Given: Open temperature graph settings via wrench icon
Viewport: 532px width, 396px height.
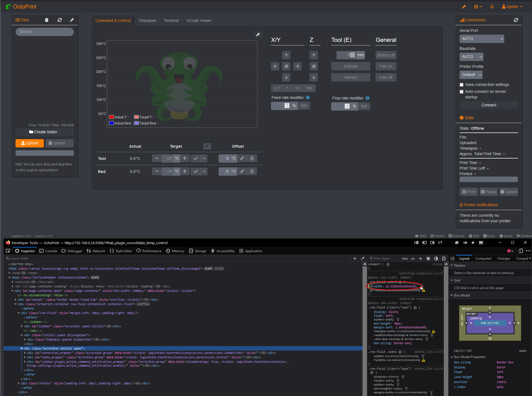Looking at the screenshot, I should [258, 35].
